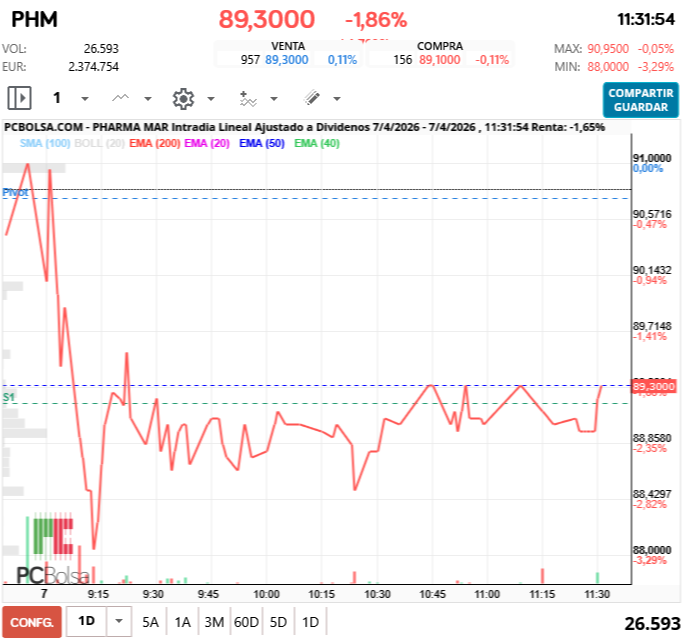Click the MAX value 90,9500
The height and width of the screenshot is (643, 694).
[x=608, y=49]
